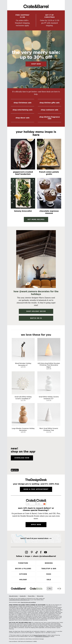Click the Crate&Barrel header logo
This screenshot has width=72, height=644.
click(x=36, y=6)
